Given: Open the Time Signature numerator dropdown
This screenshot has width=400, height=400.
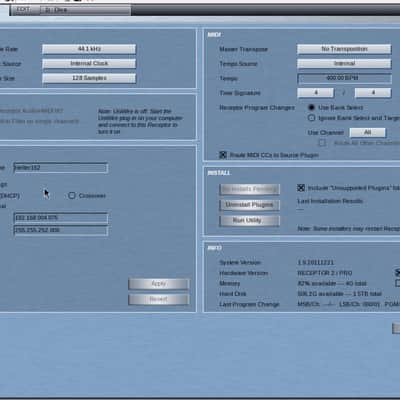Looking at the screenshot, I should [315, 93].
